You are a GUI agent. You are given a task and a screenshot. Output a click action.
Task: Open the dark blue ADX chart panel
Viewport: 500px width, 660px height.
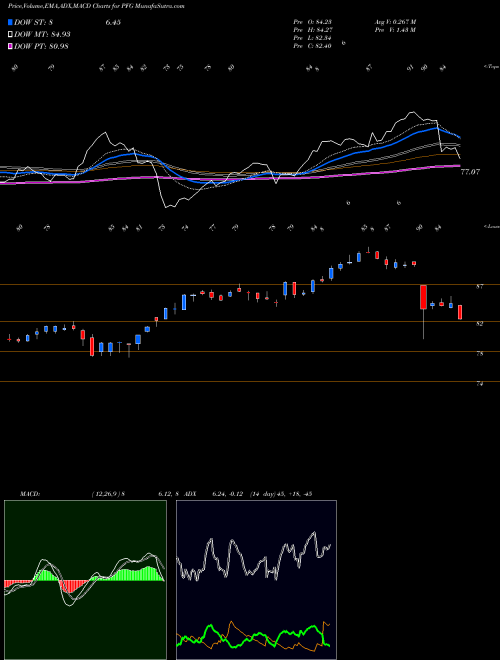pos(256,580)
